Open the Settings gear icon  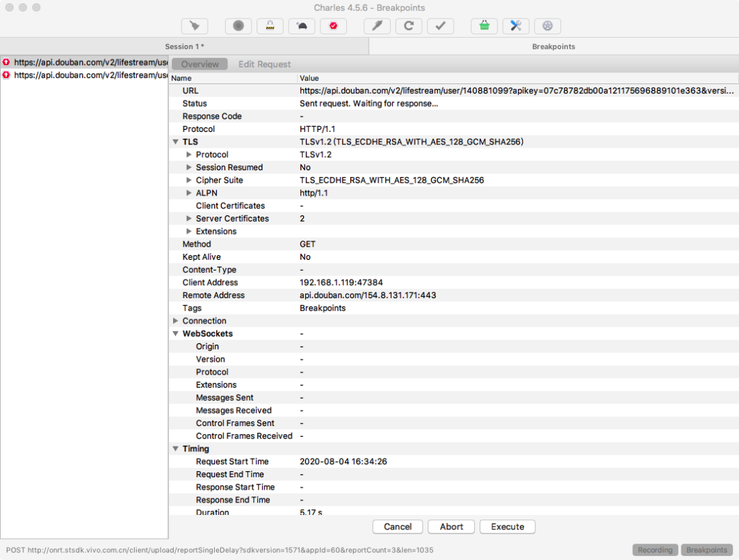coord(547,26)
